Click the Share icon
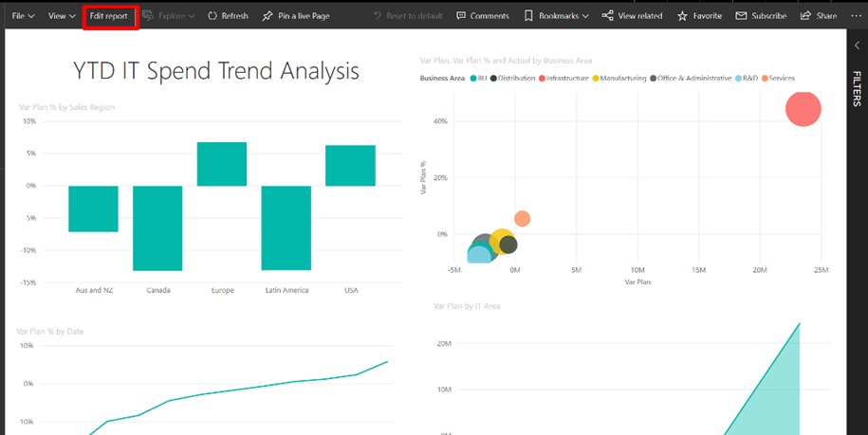 806,16
